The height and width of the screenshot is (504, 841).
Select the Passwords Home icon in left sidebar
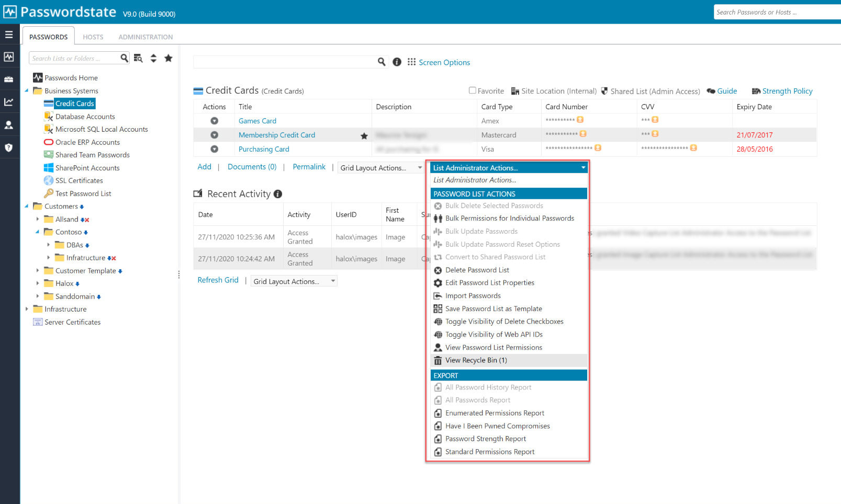click(9, 56)
